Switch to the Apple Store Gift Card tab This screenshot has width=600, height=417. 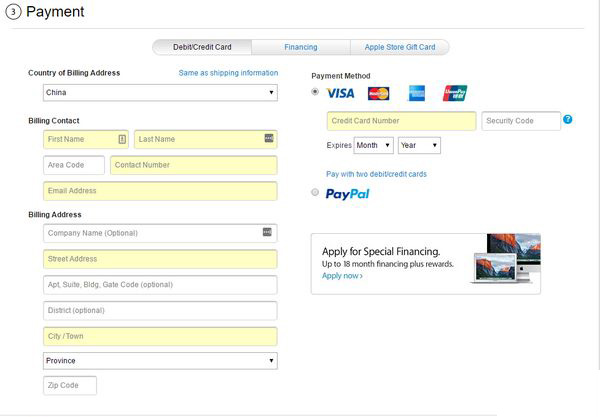[x=399, y=47]
